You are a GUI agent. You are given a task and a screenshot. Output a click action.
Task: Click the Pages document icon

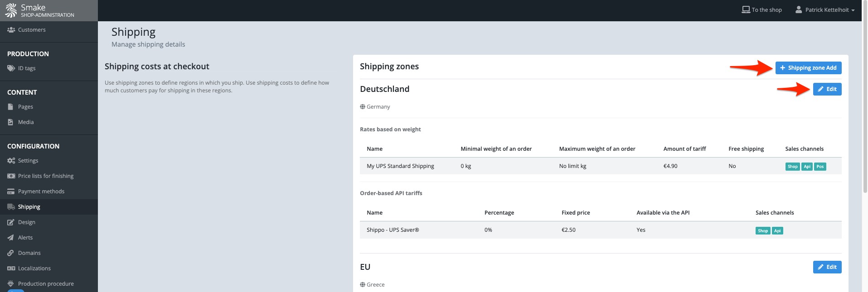click(x=10, y=107)
